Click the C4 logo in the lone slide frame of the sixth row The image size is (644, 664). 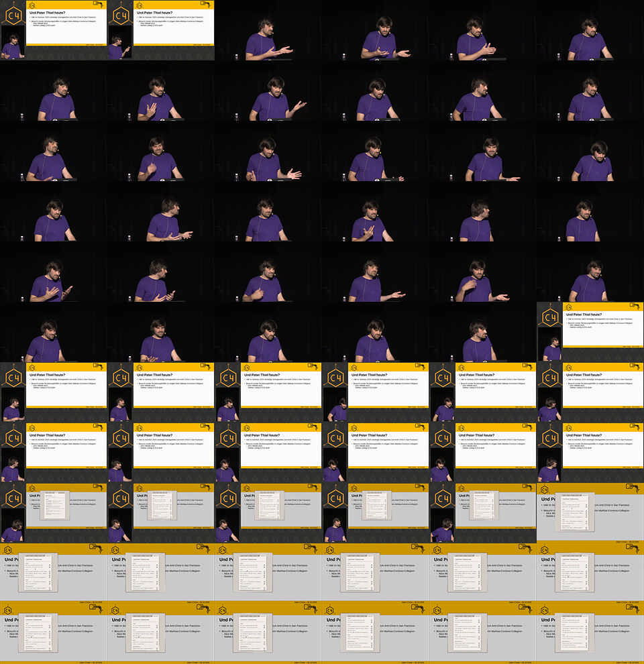(x=549, y=317)
